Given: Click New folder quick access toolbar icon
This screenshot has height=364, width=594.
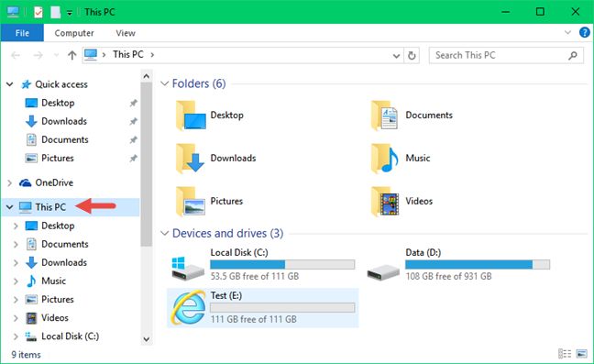Looking at the screenshot, I should tap(56, 12).
